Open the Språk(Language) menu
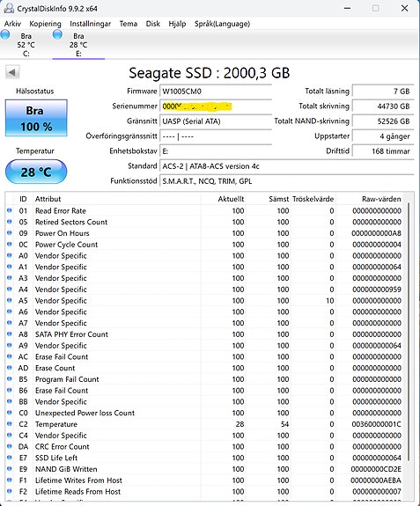 (222, 24)
